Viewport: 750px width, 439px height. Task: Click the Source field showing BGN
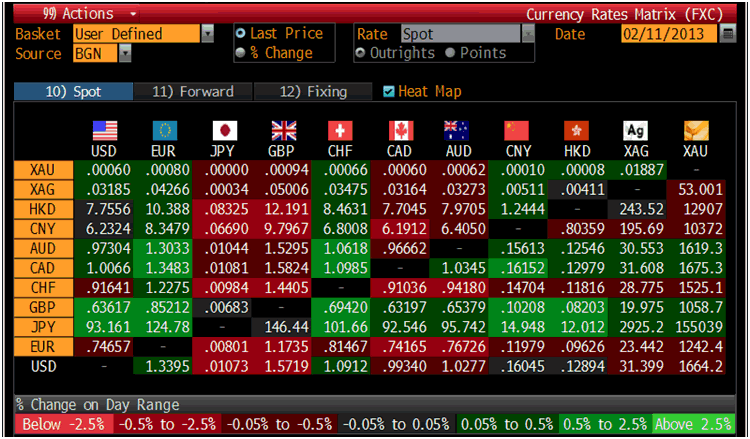click(95, 53)
